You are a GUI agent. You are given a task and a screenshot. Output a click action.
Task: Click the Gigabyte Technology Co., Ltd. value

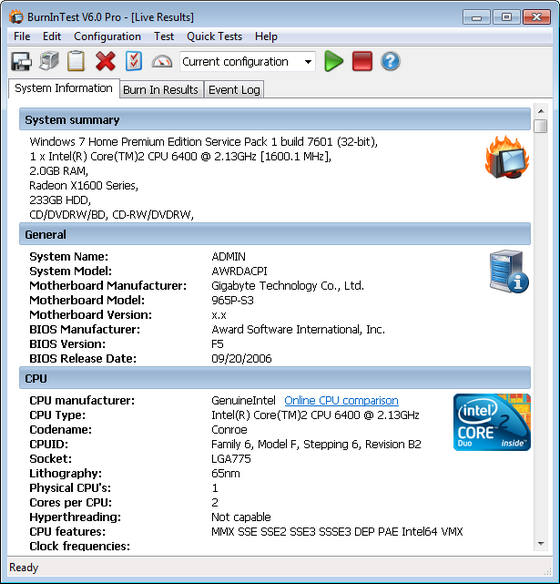pyautogui.click(x=287, y=286)
